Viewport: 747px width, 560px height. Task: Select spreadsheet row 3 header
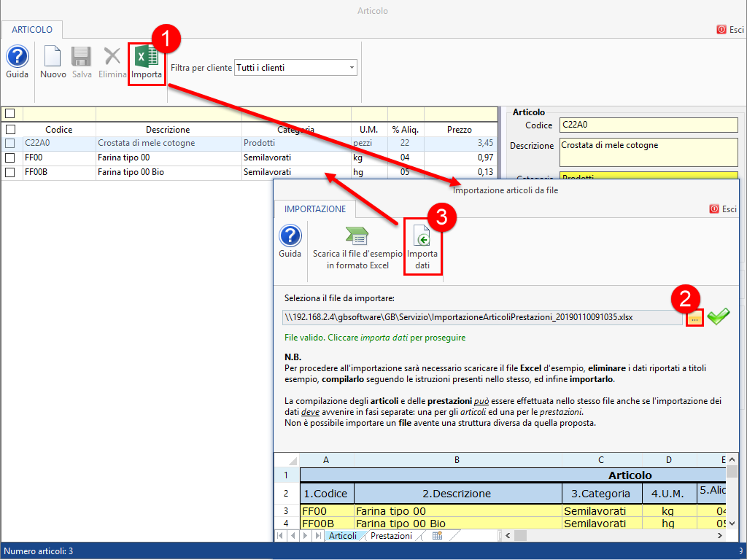[286, 511]
